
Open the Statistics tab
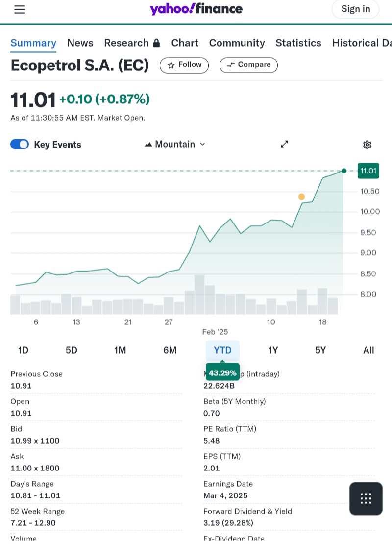(x=298, y=43)
